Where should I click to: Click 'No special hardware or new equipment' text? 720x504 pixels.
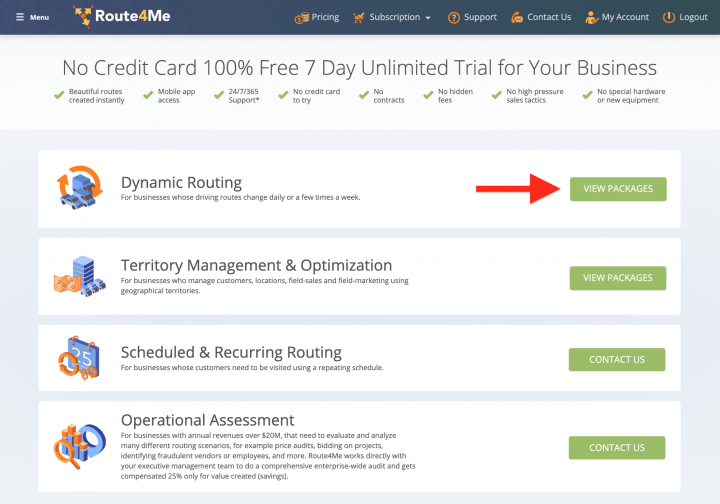click(x=631, y=95)
